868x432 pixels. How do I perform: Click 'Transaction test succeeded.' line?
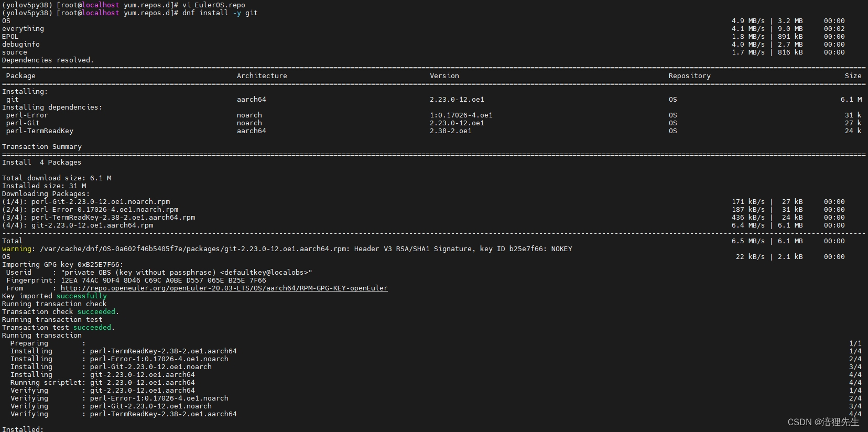tap(59, 328)
